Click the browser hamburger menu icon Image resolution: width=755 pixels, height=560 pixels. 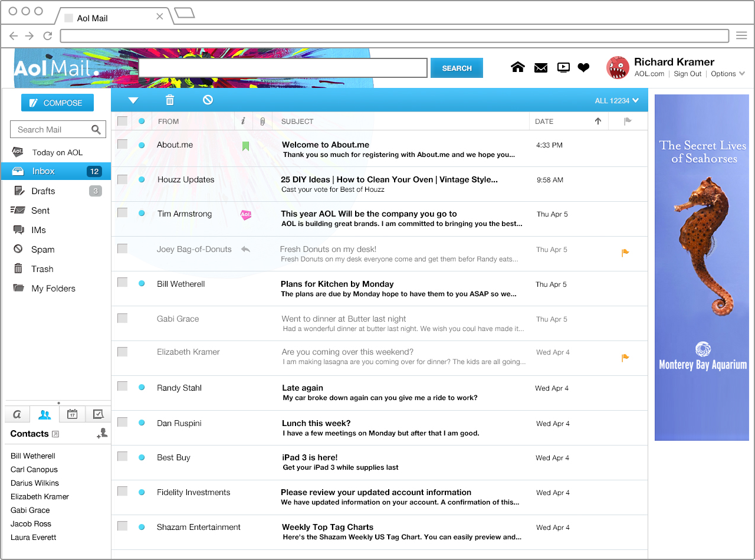tap(741, 35)
